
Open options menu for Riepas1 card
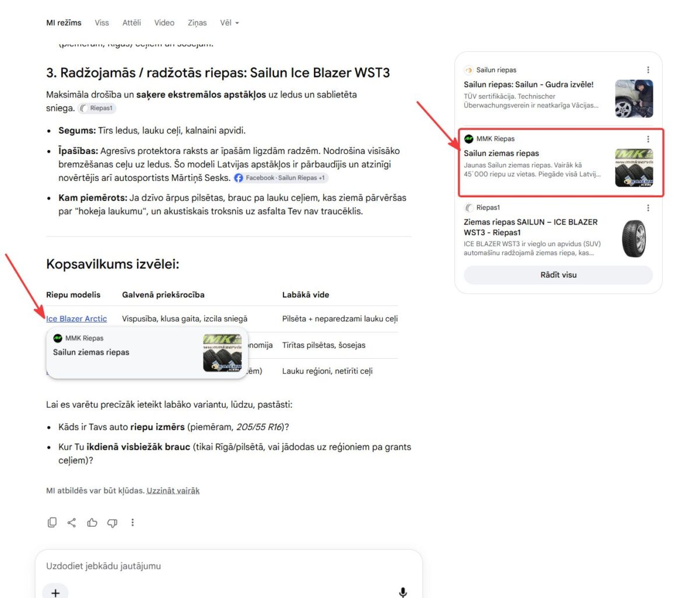point(648,208)
